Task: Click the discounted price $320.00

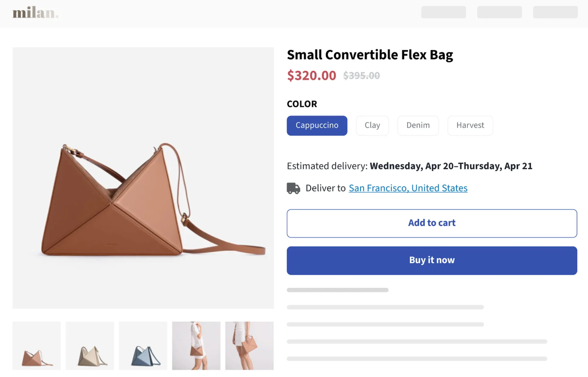Action: 312,76
